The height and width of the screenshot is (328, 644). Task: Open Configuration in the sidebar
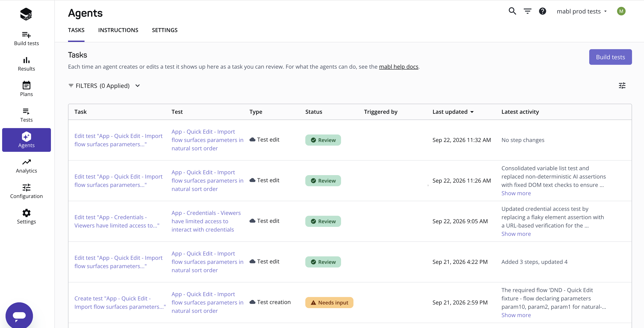tap(26, 191)
